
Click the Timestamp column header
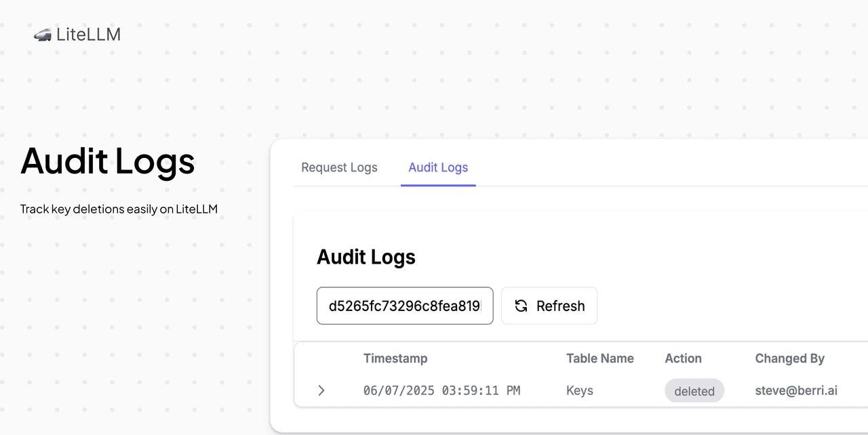pos(395,358)
